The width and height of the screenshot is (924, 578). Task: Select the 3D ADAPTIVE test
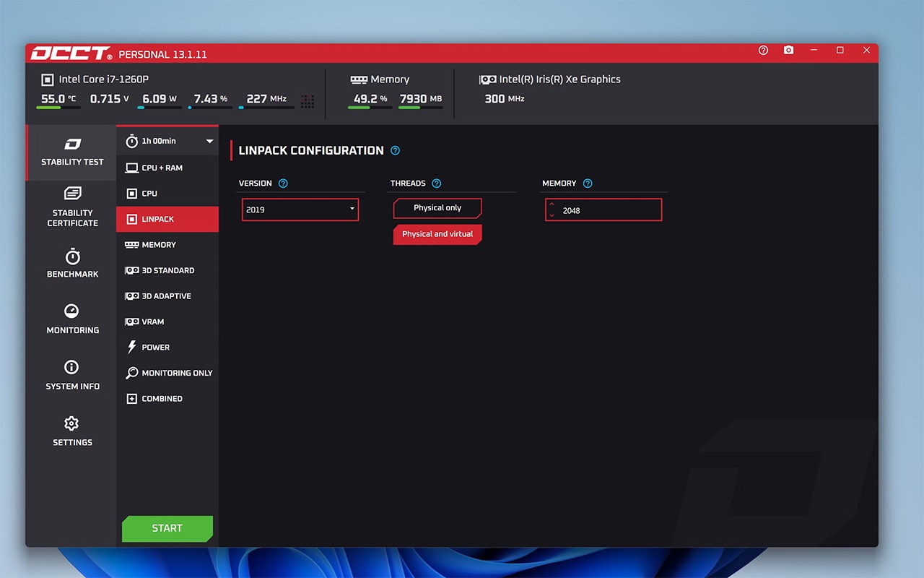(x=167, y=296)
